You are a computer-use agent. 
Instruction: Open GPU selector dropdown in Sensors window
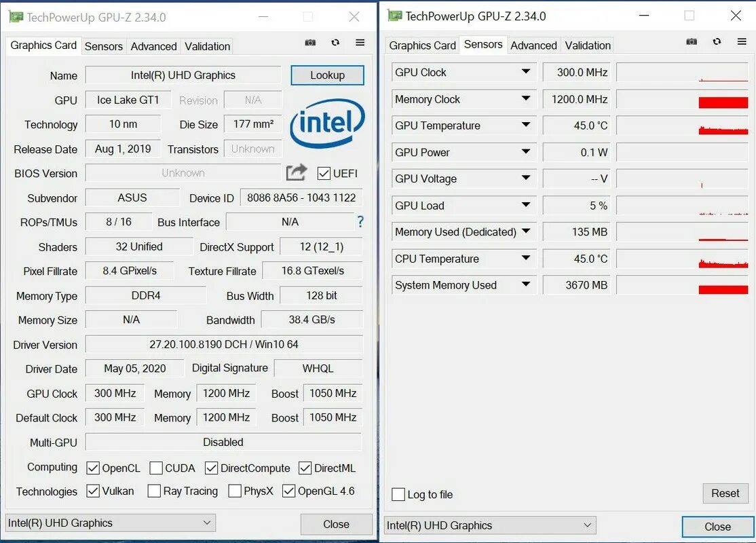pos(491,525)
